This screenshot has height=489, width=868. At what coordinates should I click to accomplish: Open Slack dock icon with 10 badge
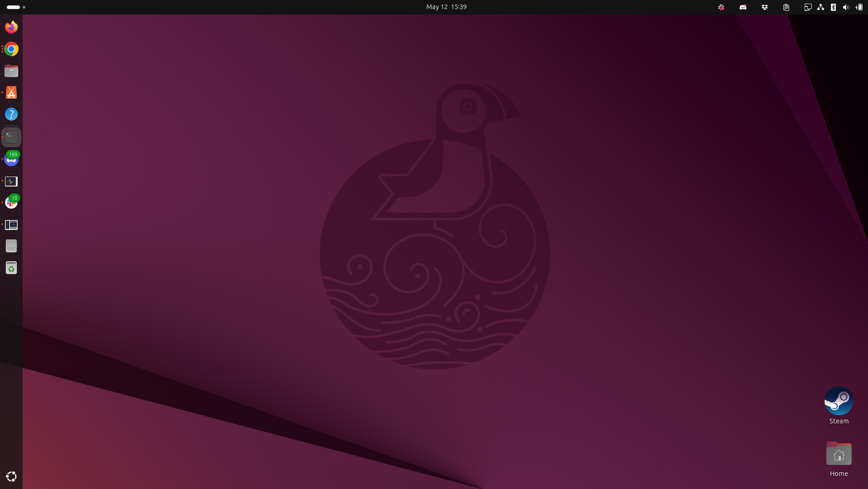click(x=11, y=202)
